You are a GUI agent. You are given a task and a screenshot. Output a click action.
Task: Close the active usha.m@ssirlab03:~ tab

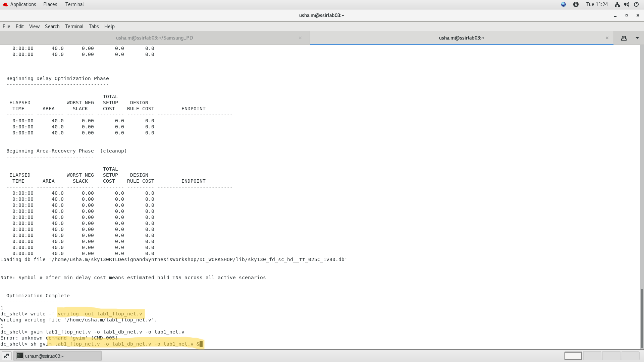click(607, 38)
